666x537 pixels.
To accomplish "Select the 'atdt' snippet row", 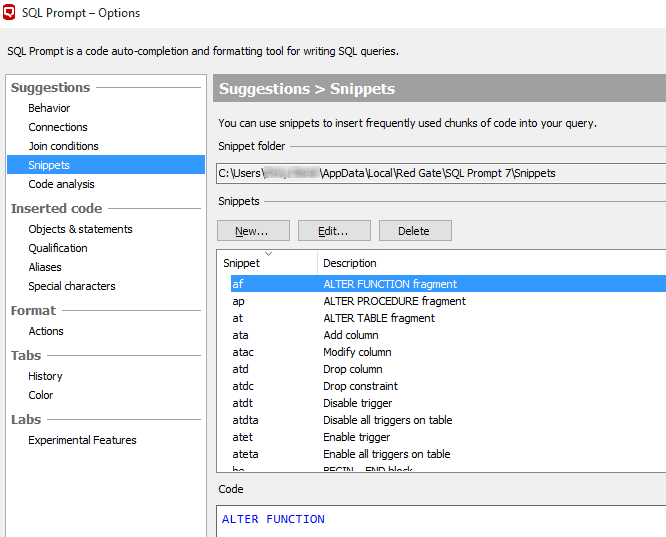I will (448, 403).
